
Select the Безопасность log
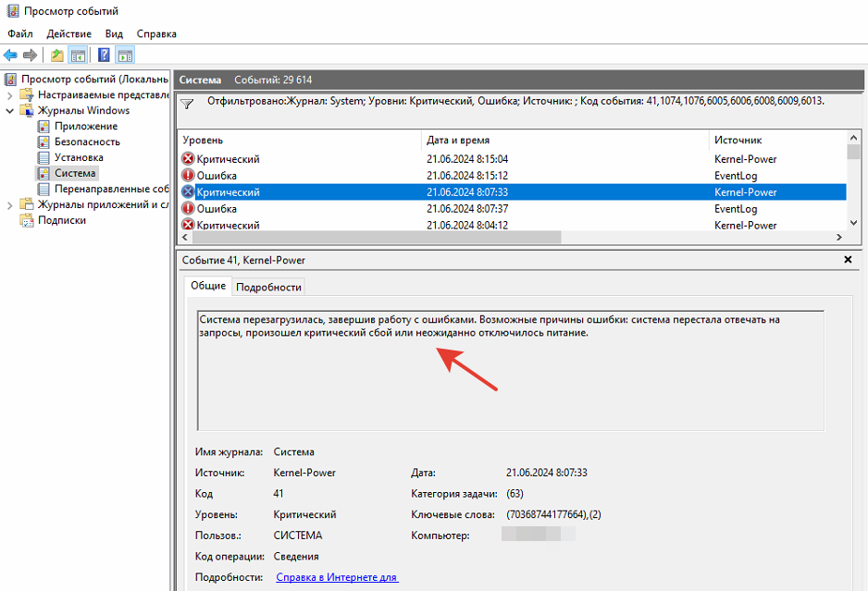click(x=87, y=142)
